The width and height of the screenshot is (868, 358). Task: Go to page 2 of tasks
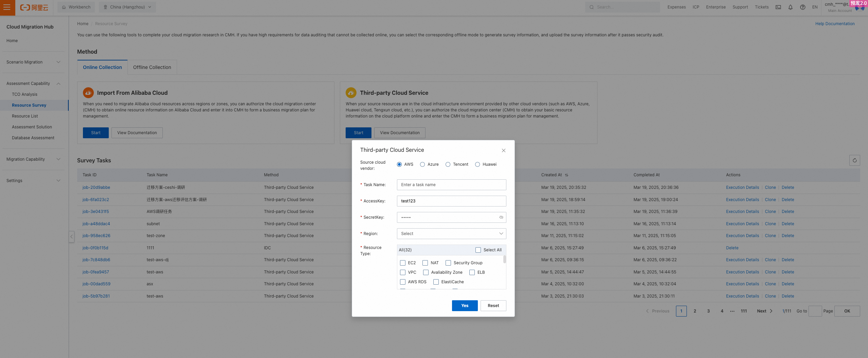tap(695, 311)
